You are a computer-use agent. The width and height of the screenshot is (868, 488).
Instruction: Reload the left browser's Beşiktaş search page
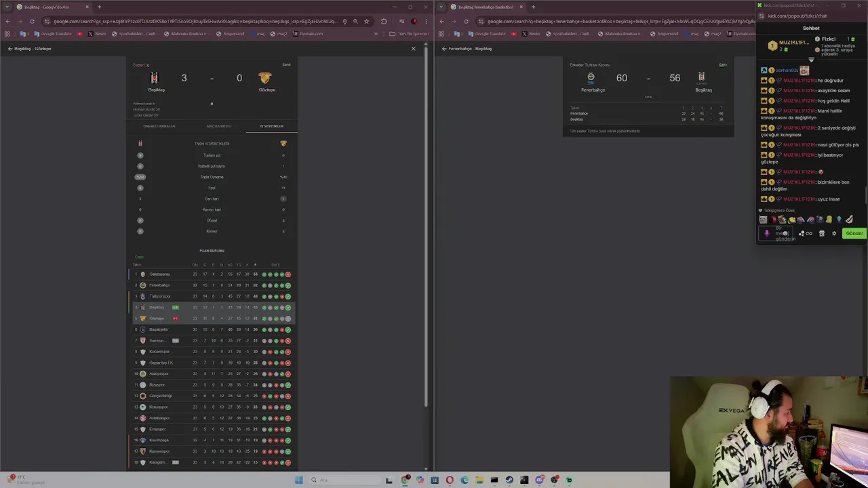pos(32,21)
